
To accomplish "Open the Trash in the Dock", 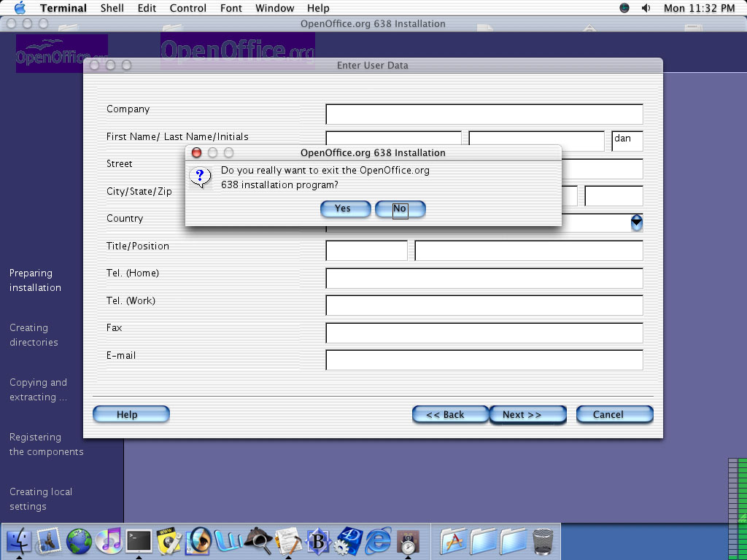I will coord(543,542).
